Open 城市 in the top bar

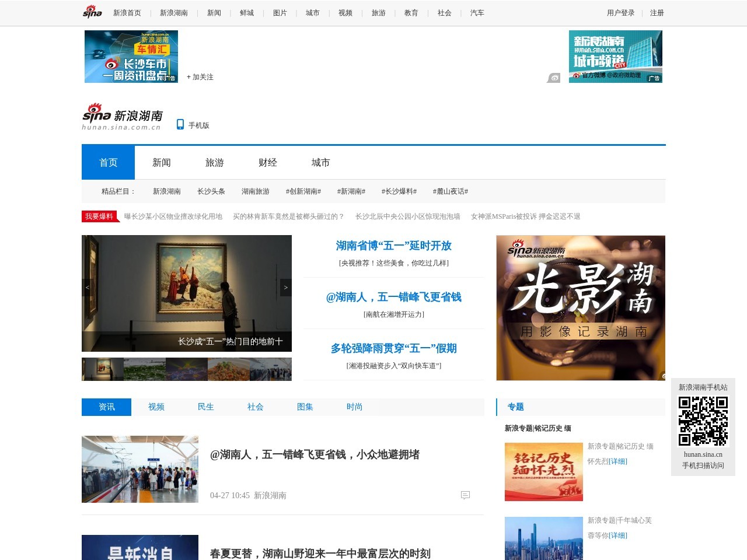tap(313, 13)
